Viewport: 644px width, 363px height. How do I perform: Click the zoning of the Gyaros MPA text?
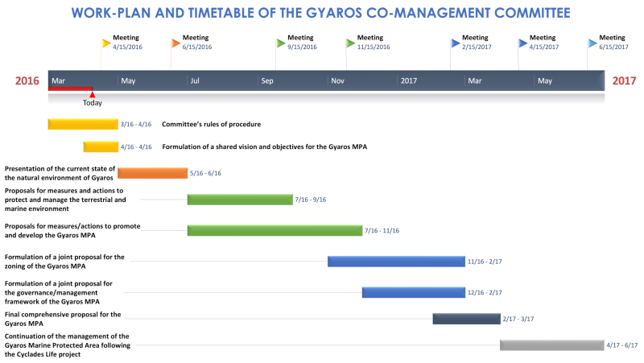tap(64, 262)
